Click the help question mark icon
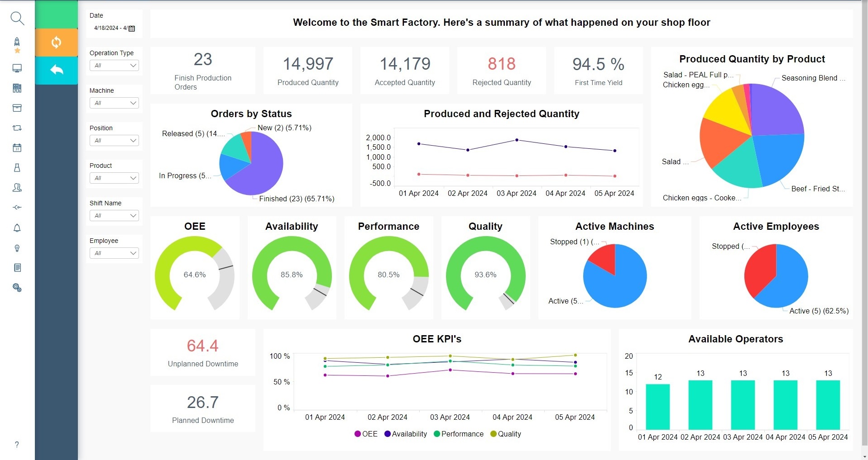This screenshot has height=460, width=868. (17, 445)
